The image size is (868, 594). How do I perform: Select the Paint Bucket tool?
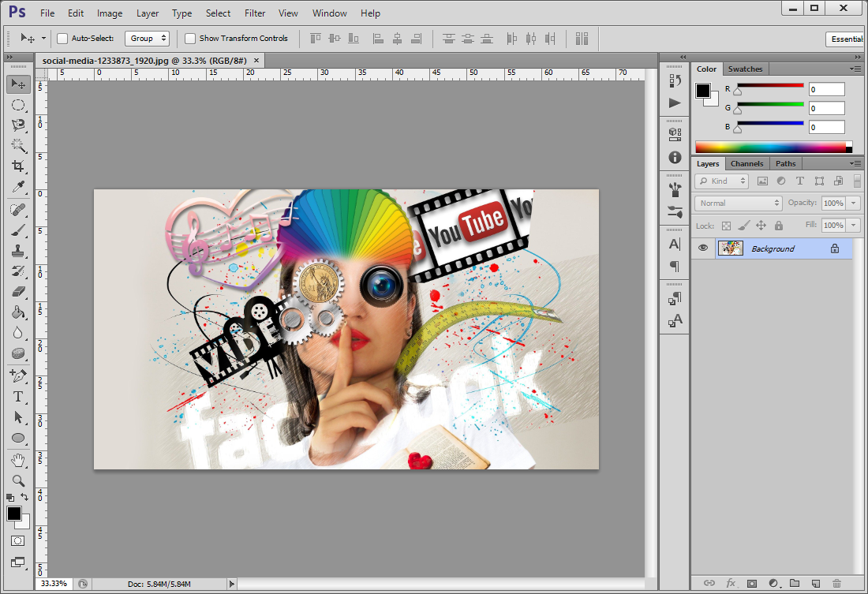tap(18, 312)
